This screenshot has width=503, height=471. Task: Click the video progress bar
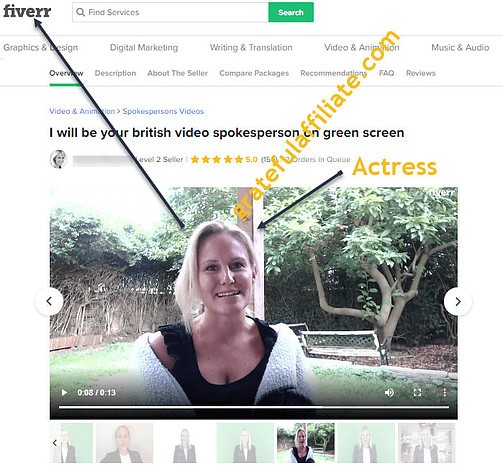pos(254,407)
